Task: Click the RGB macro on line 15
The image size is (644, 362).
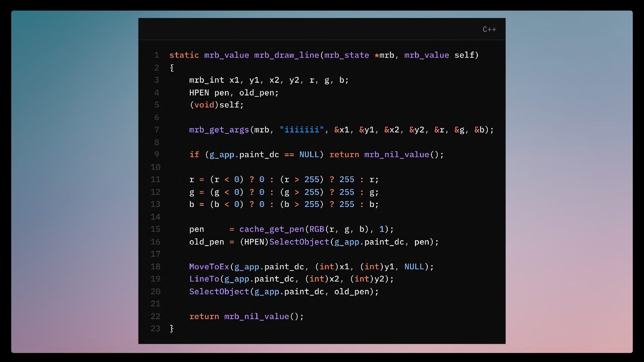Action: tap(316, 229)
